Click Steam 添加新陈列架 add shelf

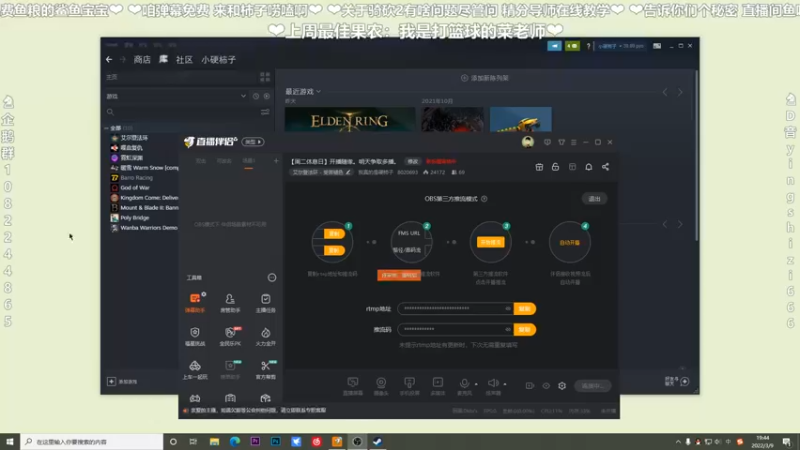coord(485,78)
